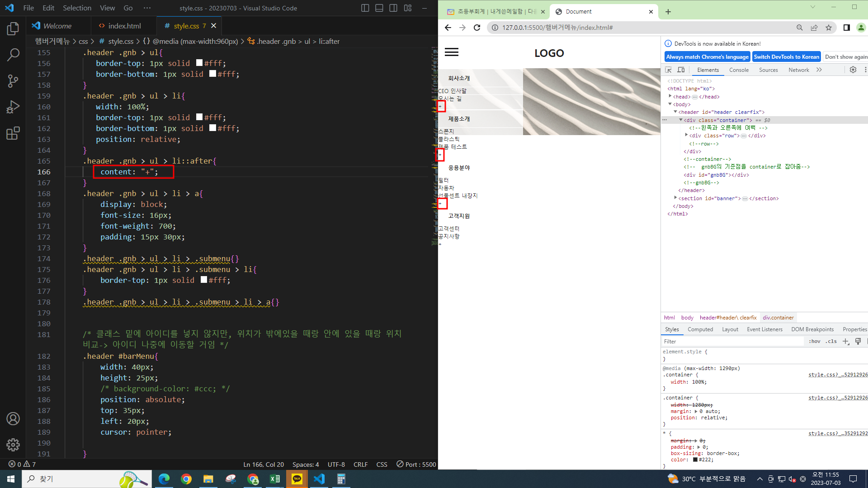Image resolution: width=868 pixels, height=488 pixels.
Task: Open DevTools settings gear icon
Action: pos(853,70)
